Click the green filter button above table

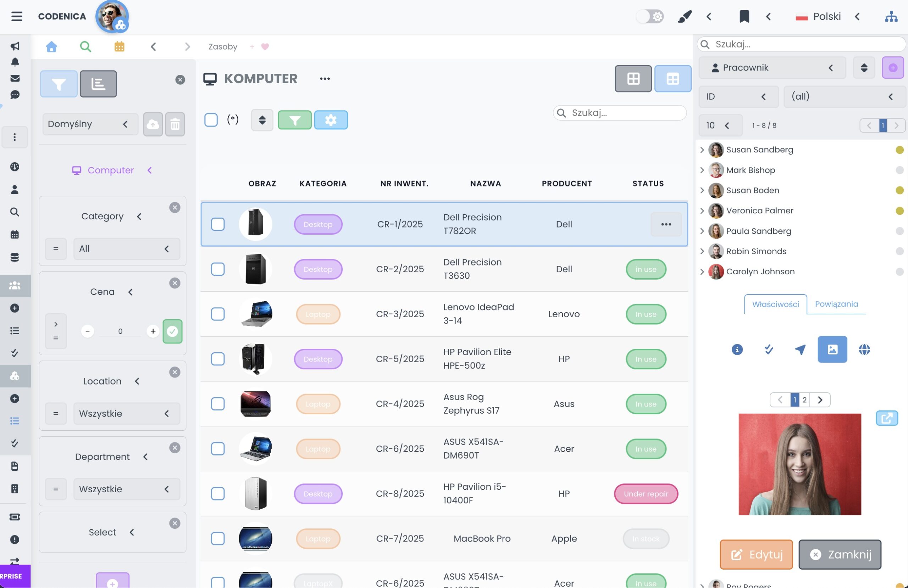pyautogui.click(x=294, y=120)
